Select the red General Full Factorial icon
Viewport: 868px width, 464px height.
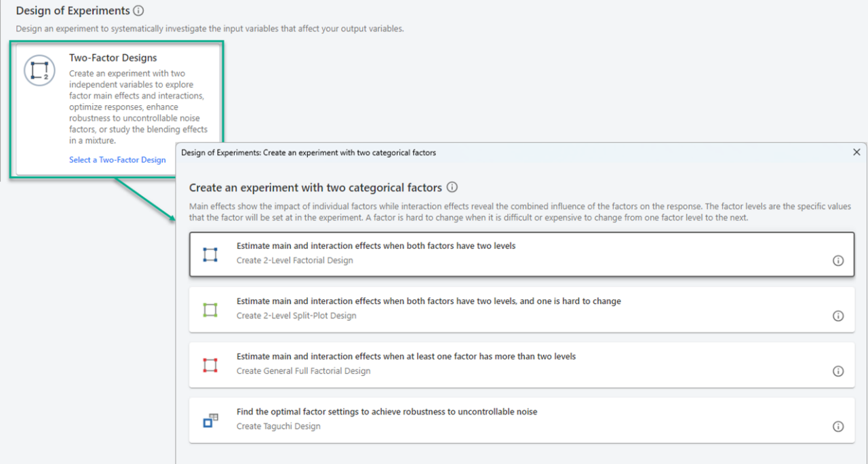pos(210,364)
